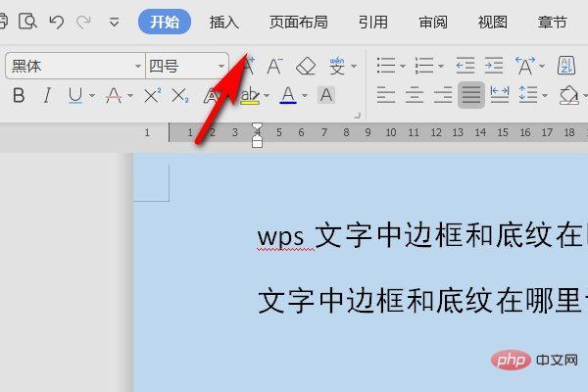
Task: Toggle subscript formatting
Action: click(x=180, y=95)
